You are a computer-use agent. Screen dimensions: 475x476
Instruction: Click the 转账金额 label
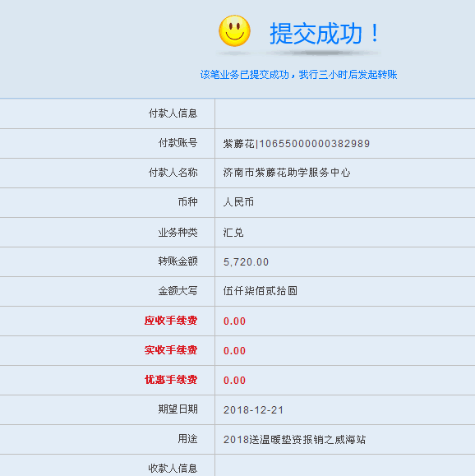click(178, 261)
